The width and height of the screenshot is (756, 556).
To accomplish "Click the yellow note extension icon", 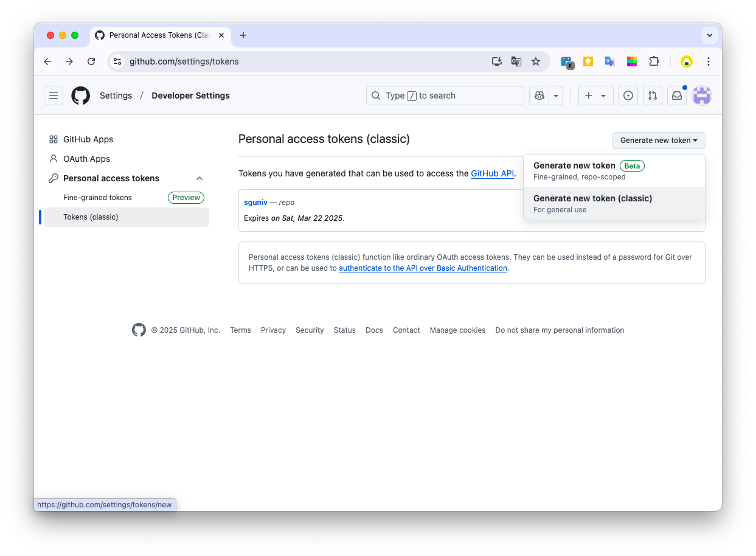I will pos(588,61).
